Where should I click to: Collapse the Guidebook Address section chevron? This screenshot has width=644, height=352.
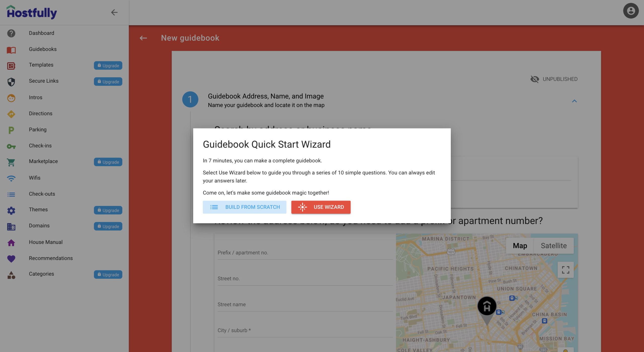pyautogui.click(x=575, y=101)
